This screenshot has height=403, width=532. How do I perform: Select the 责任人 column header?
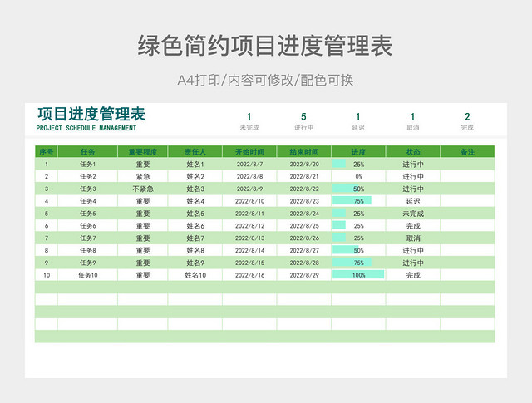click(x=195, y=151)
